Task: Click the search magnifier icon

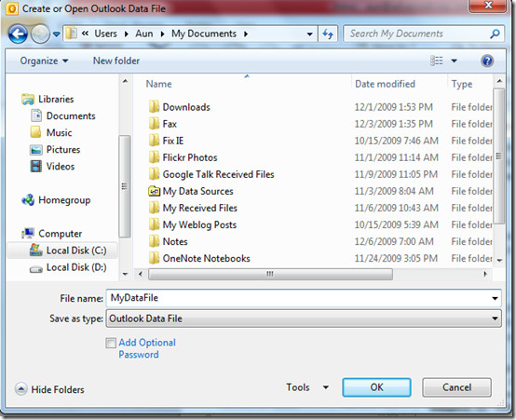Action: [x=495, y=34]
